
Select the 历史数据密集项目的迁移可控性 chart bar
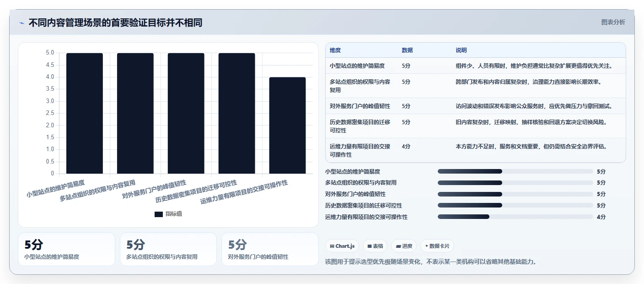pyautogui.click(x=237, y=113)
